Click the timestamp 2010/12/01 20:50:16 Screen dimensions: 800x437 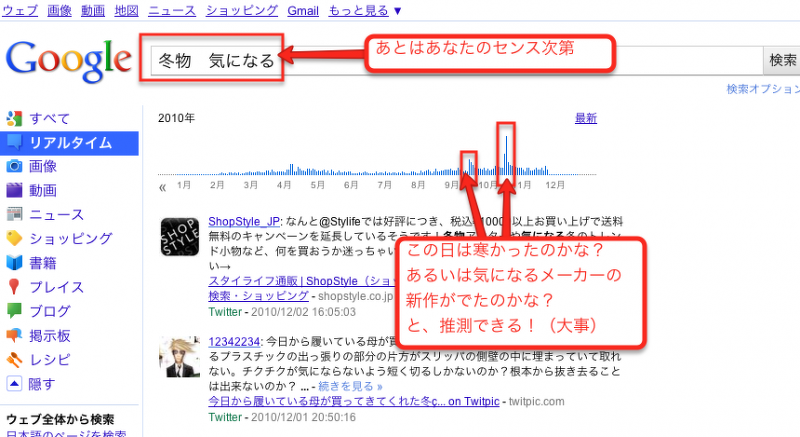303,417
